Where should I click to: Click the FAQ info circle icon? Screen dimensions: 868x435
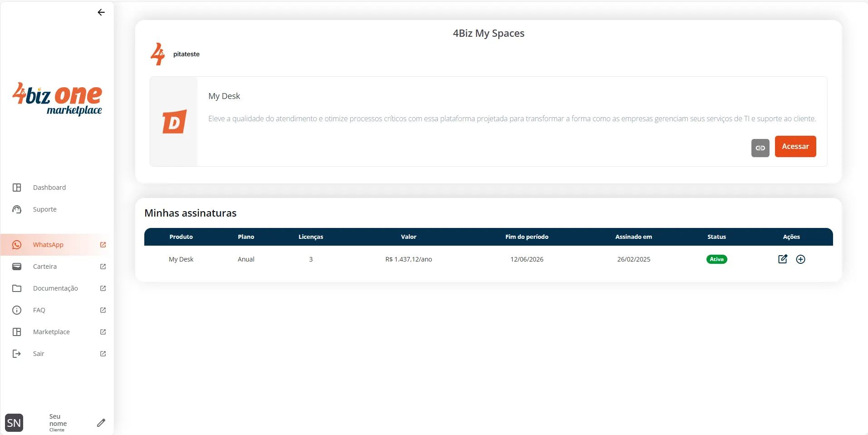click(x=17, y=310)
